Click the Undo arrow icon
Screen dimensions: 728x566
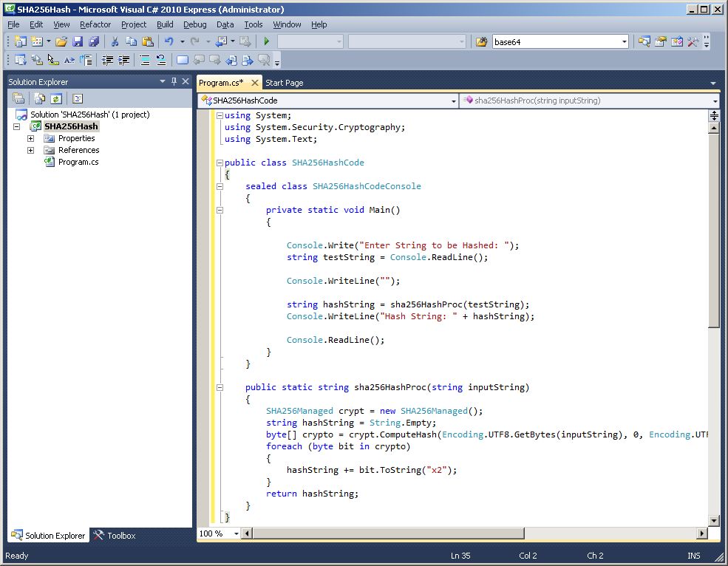click(169, 42)
